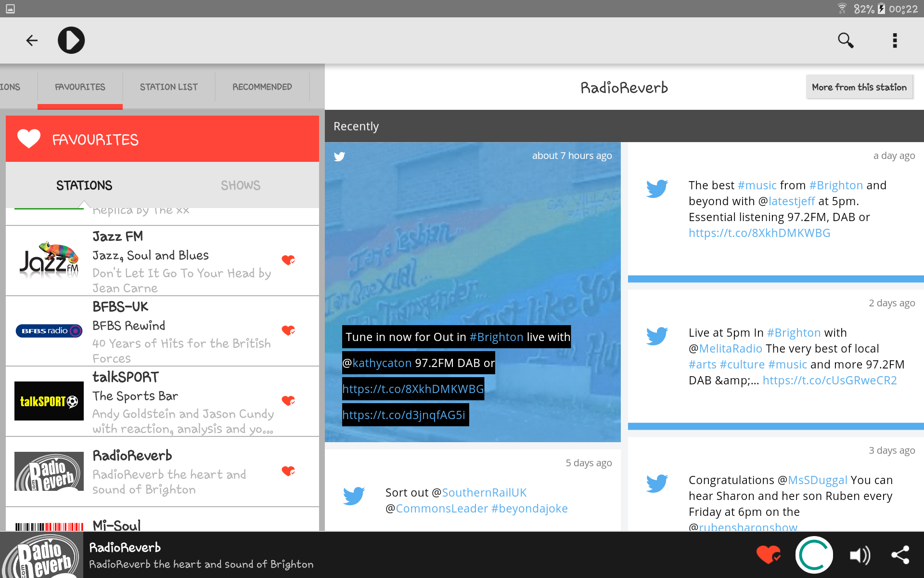The height and width of the screenshot is (578, 924).
Task: Tap the share icon in player bar
Action: (900, 555)
